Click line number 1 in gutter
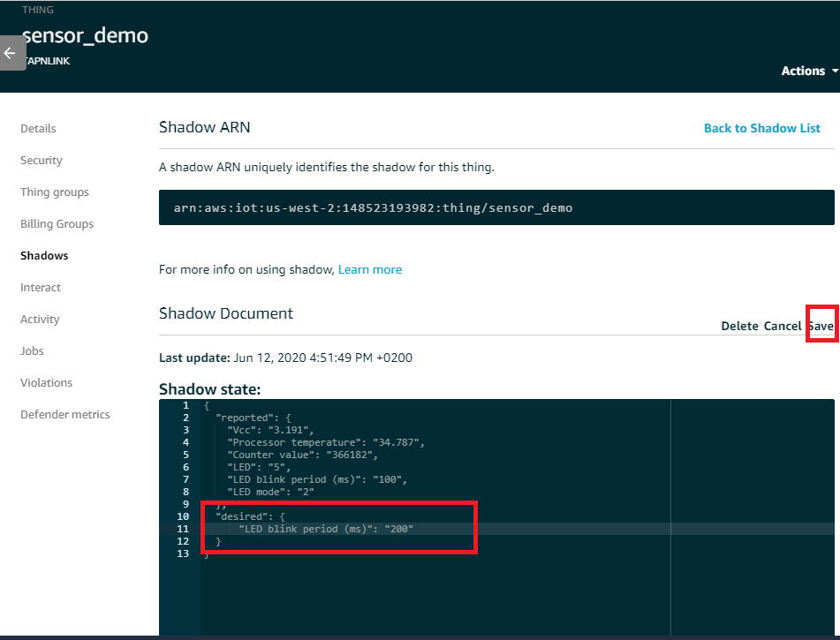The image size is (840, 640). [185, 405]
